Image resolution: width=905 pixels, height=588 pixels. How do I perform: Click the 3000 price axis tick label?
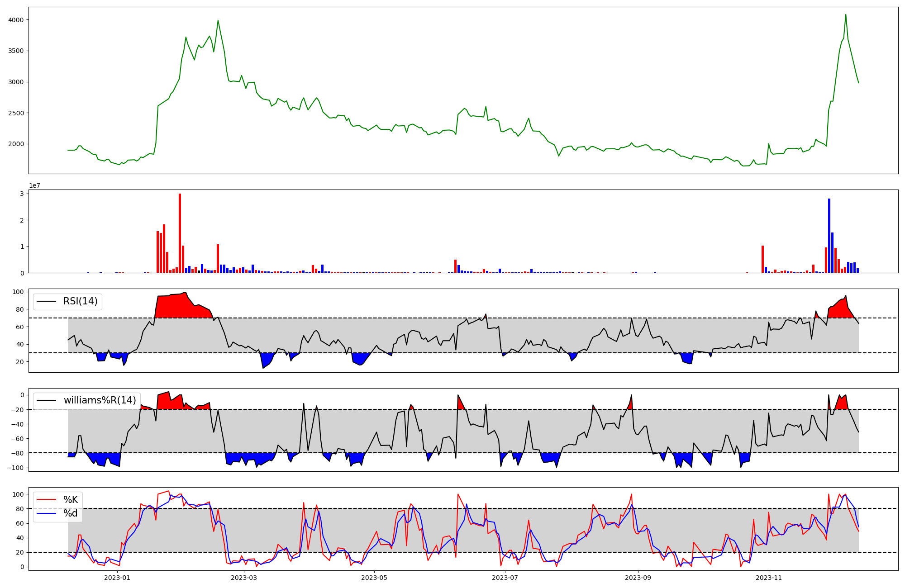16,82
